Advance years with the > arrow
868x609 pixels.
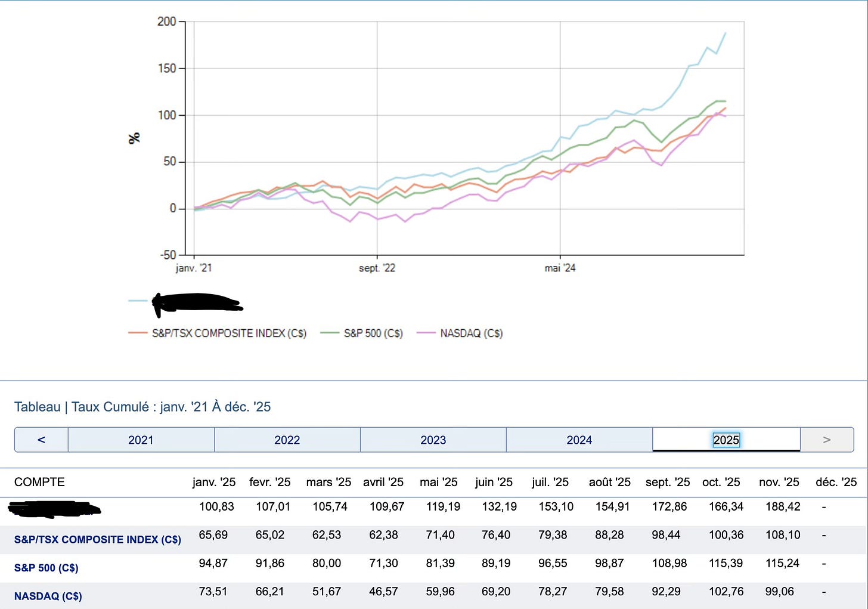coord(827,440)
